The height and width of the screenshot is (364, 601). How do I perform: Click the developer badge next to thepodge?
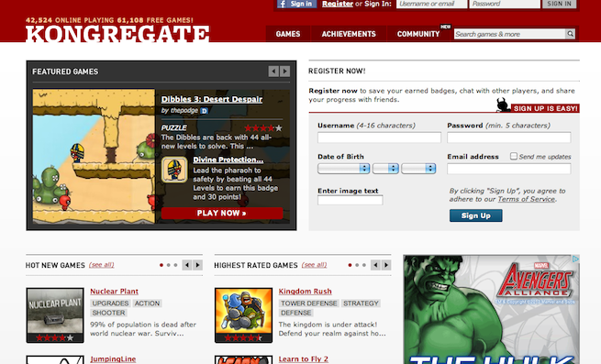(205, 111)
